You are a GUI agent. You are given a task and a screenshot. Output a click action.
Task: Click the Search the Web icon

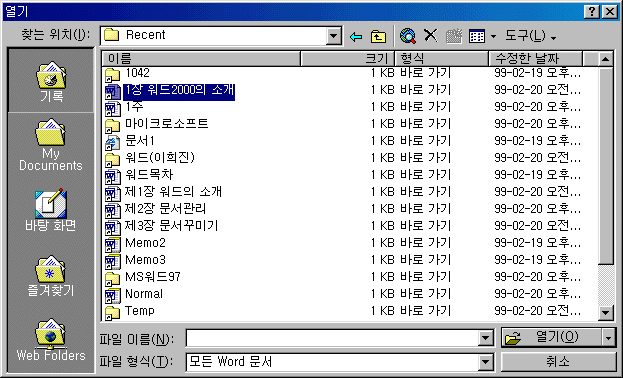tap(408, 36)
